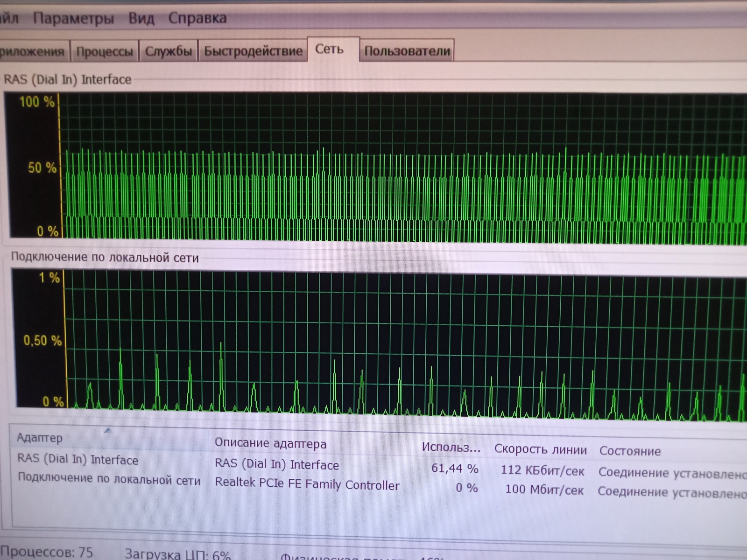Click the 100 Мбит/сек line speed value

[x=544, y=490]
